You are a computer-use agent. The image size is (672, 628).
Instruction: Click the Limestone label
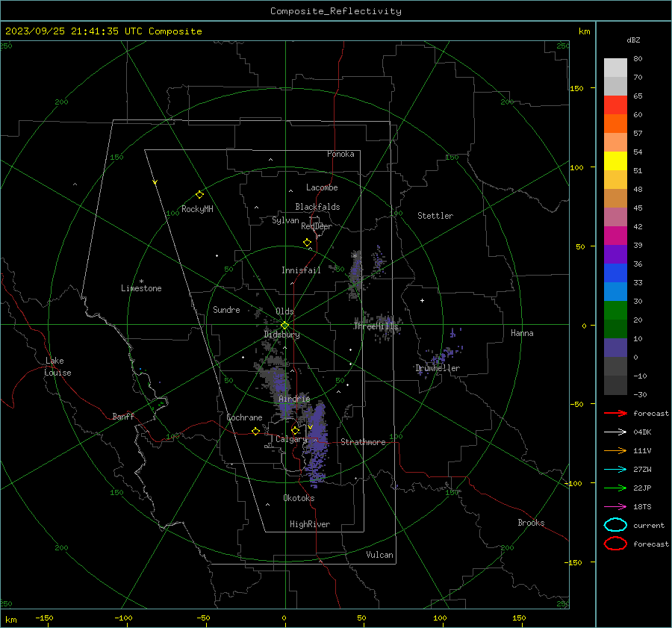coord(141,288)
